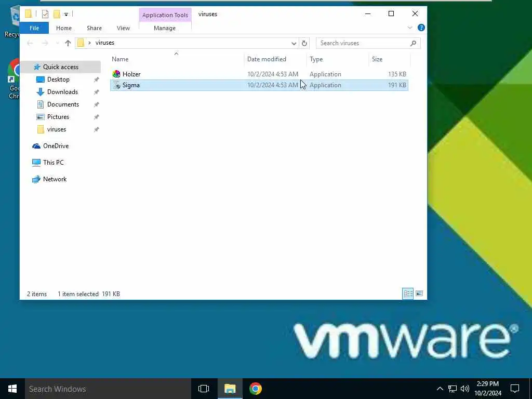
Task: Switch to the Home ribbon tab
Action: point(64,28)
